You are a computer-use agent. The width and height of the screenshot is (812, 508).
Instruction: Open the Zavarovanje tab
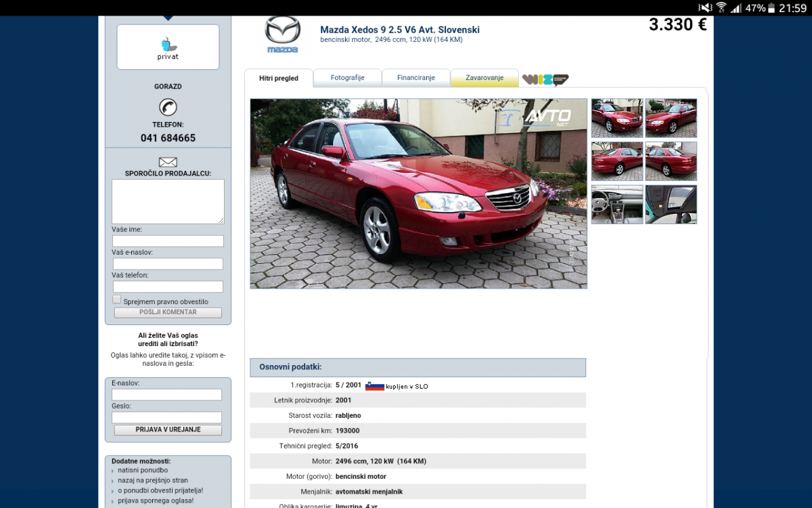coord(484,78)
